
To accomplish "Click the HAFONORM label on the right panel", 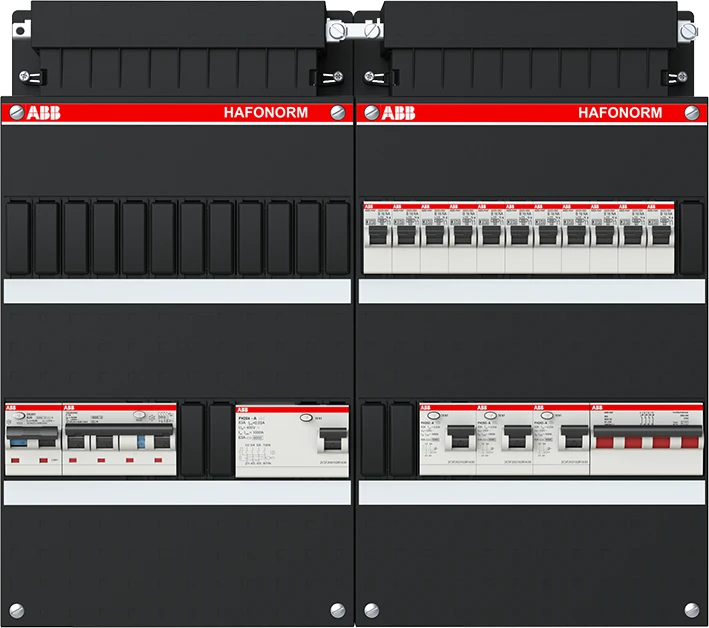I will point(619,112).
